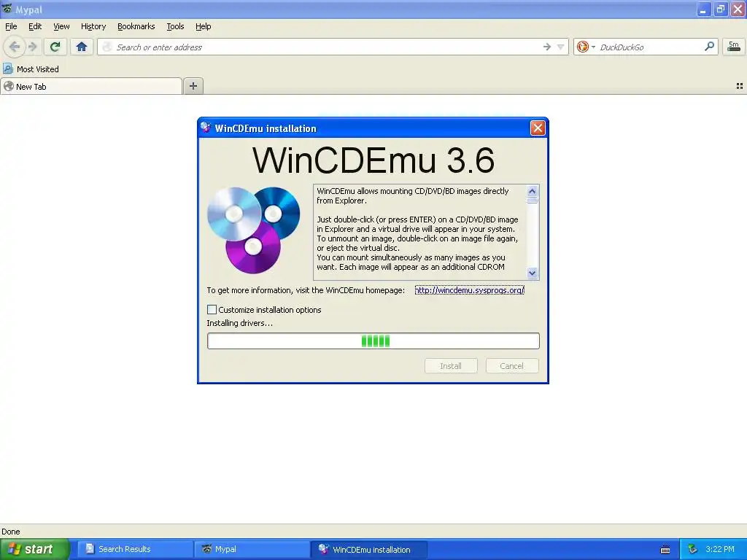Switch to WinCDEmu installation taskbar button

[x=368, y=549]
